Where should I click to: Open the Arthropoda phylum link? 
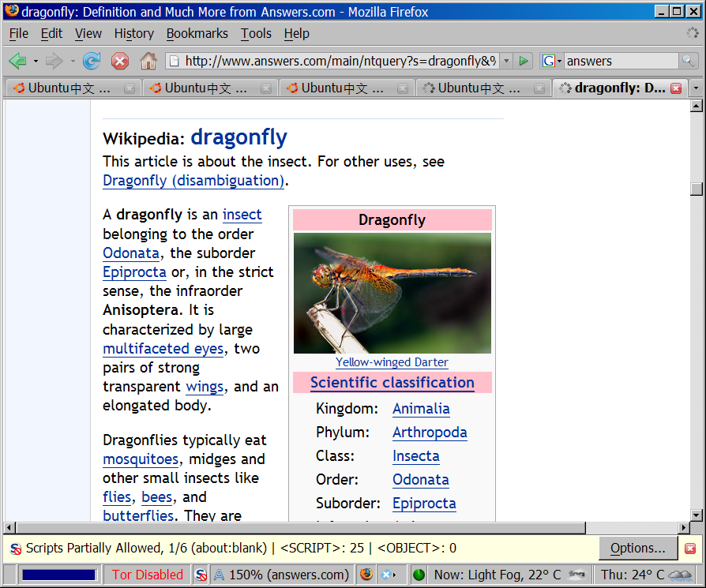tap(430, 433)
